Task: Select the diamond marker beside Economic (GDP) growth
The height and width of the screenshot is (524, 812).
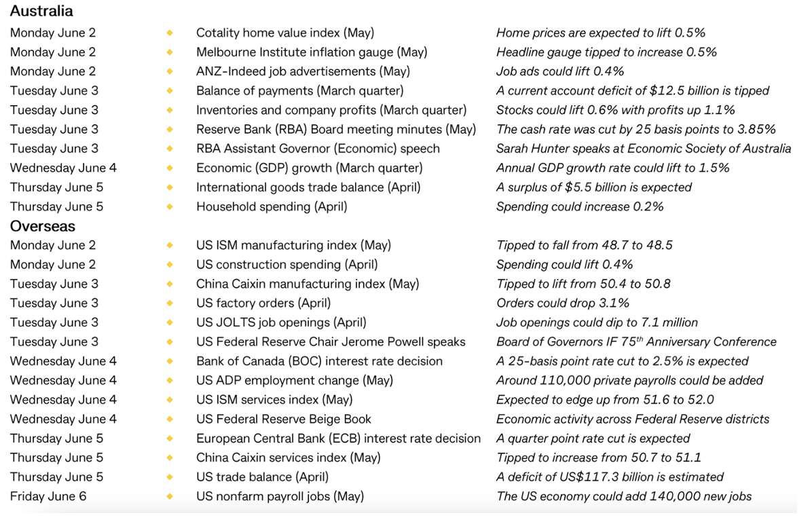Action: click(170, 168)
